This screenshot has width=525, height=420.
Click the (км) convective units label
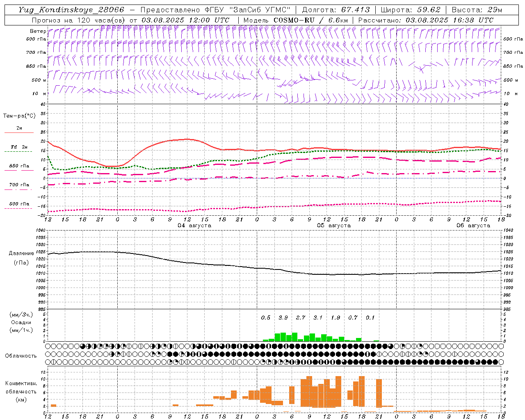[x=21, y=399]
